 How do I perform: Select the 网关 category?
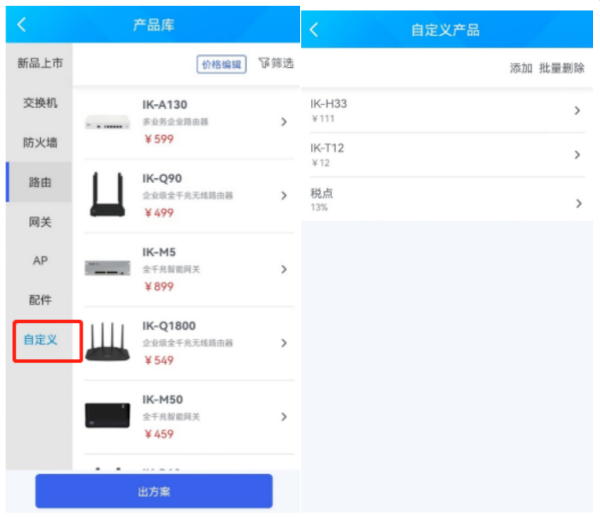click(x=40, y=222)
